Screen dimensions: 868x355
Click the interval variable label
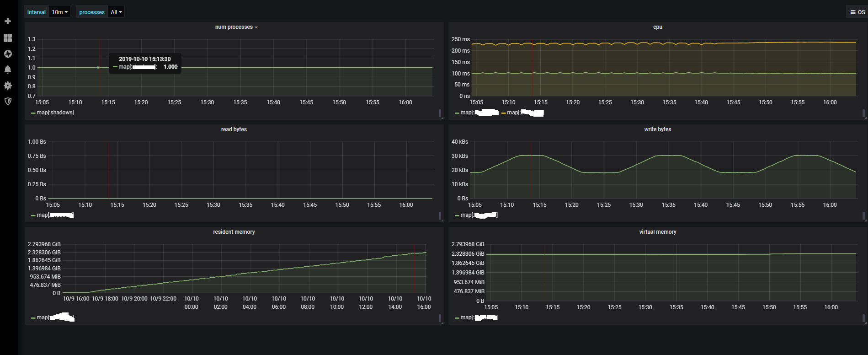tap(37, 12)
